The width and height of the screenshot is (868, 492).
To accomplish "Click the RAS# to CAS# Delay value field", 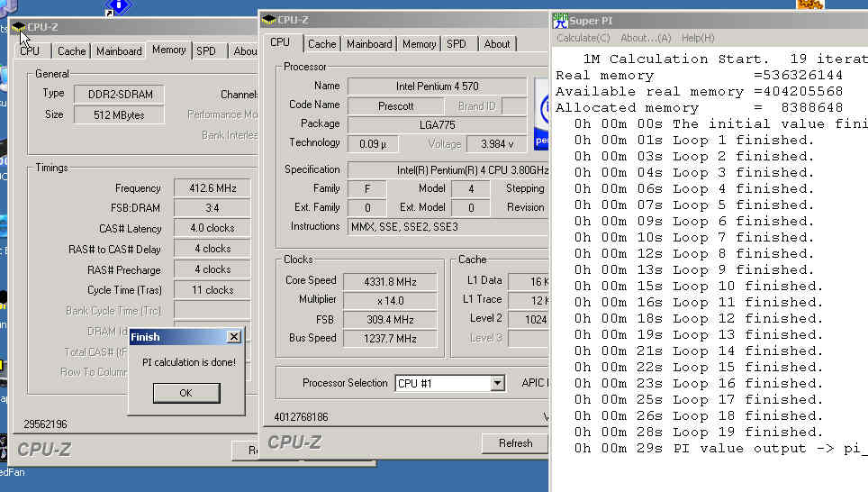I will 212,249.
